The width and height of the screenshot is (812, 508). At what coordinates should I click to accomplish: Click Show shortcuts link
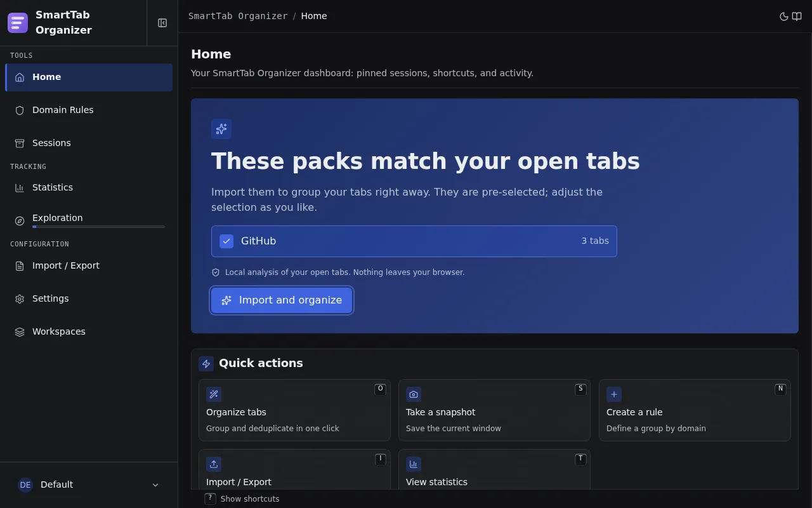(250, 499)
